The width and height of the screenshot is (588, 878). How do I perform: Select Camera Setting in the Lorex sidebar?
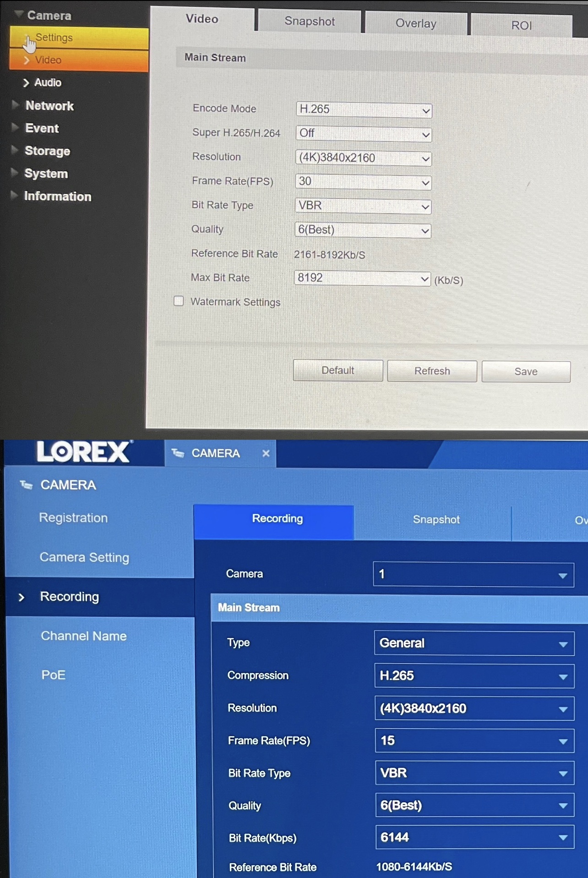click(84, 557)
